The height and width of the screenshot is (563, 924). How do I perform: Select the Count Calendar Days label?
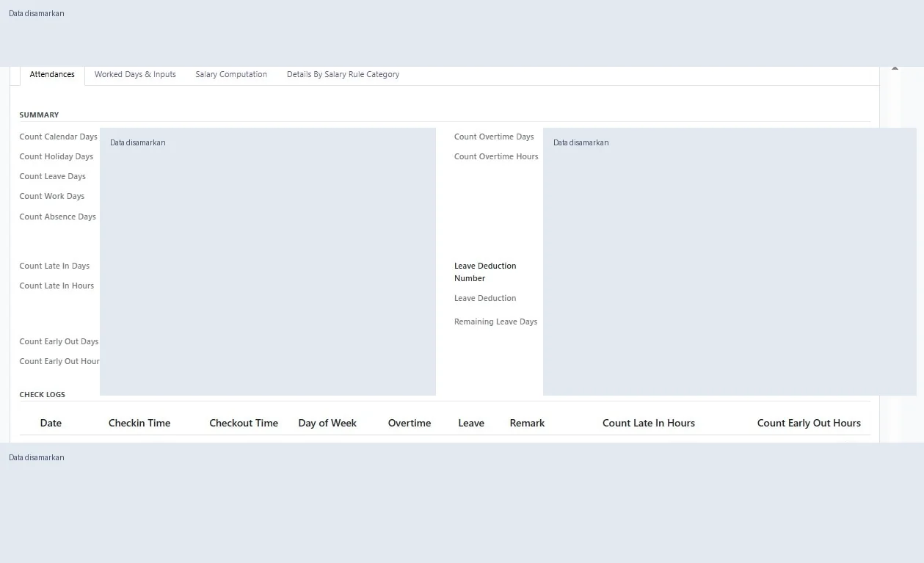point(58,137)
